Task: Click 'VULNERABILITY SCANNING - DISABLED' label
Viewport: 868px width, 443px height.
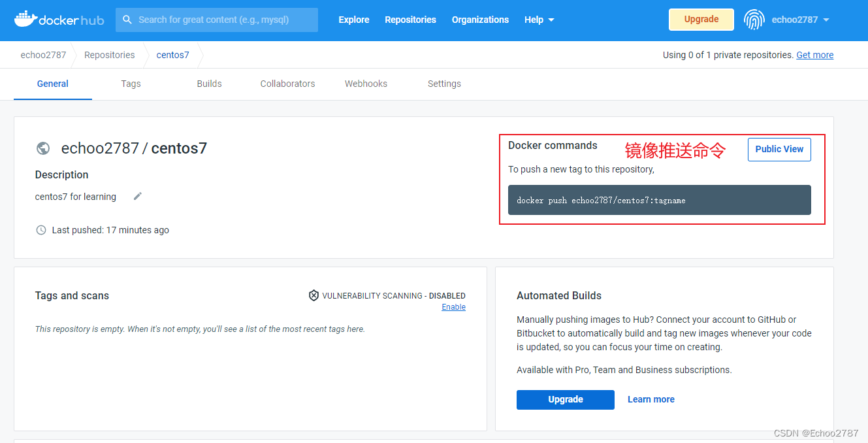Action: pos(394,296)
